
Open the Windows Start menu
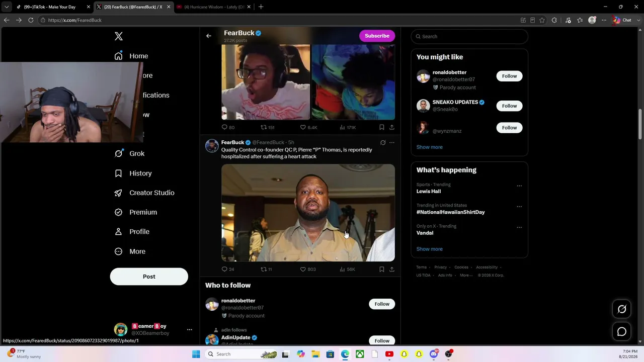tap(196, 354)
